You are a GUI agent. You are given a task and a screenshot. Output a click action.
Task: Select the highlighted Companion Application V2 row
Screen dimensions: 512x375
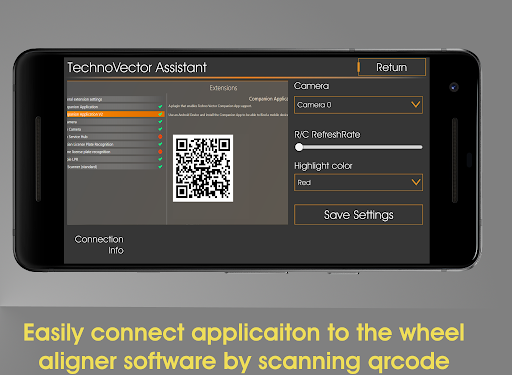tap(115, 114)
